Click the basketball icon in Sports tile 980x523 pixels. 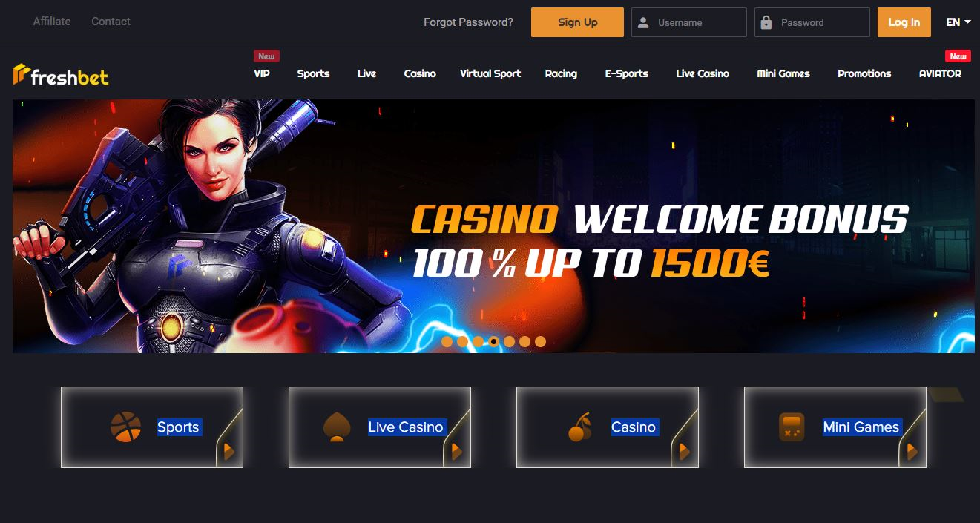click(125, 427)
